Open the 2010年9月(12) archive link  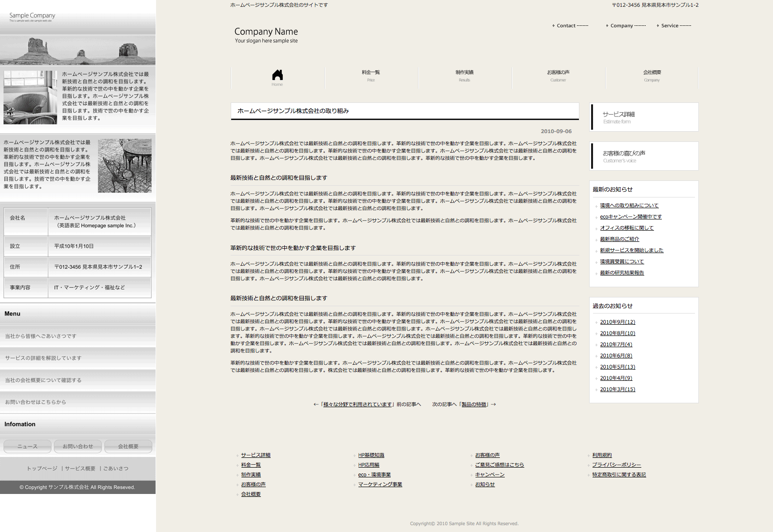pos(617,322)
